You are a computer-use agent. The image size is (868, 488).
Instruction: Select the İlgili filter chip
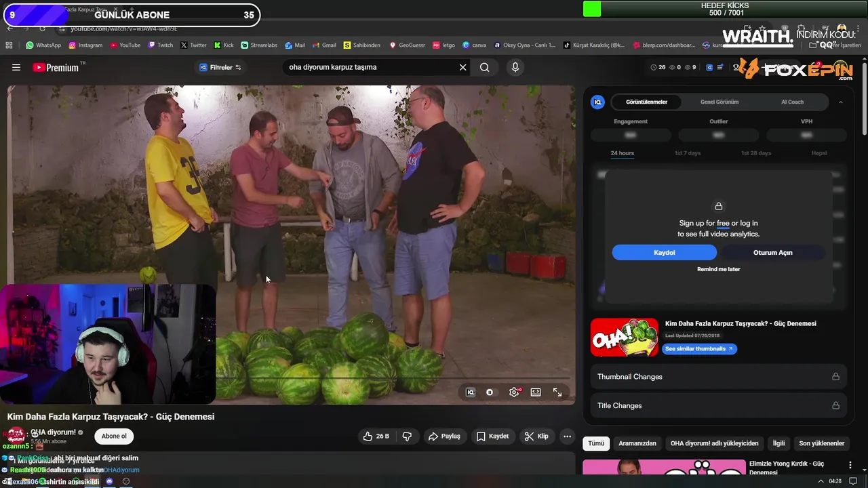tap(778, 443)
